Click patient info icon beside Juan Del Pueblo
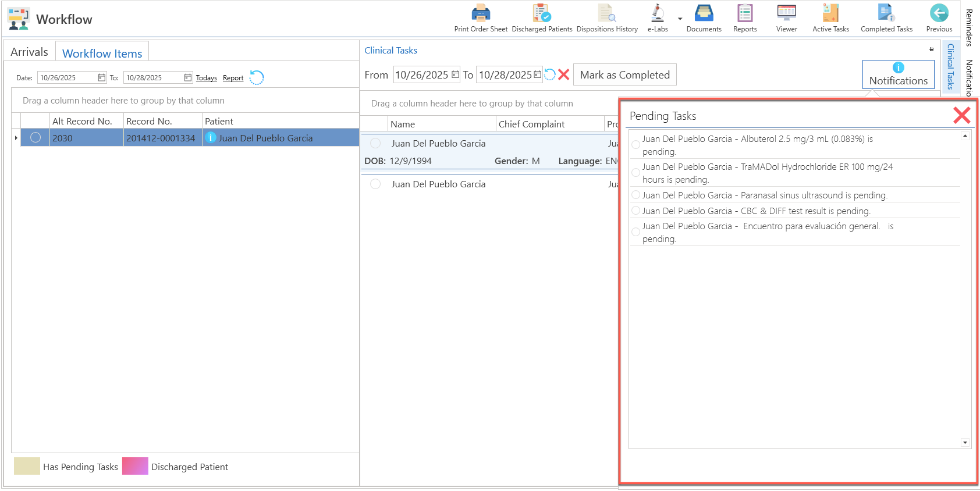 pos(211,137)
